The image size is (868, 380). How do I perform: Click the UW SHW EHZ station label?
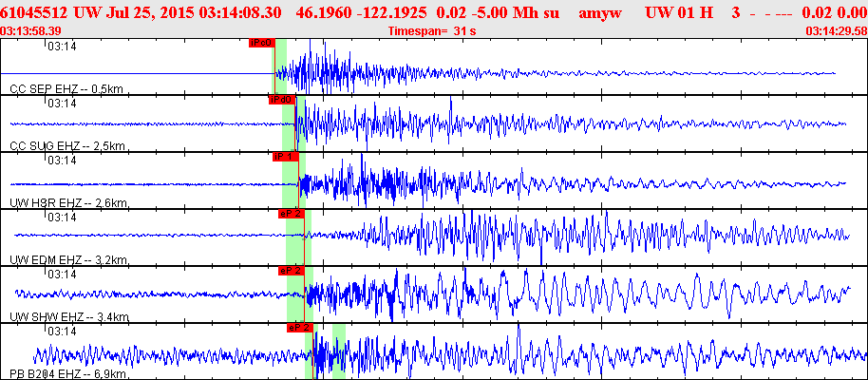click(x=68, y=316)
